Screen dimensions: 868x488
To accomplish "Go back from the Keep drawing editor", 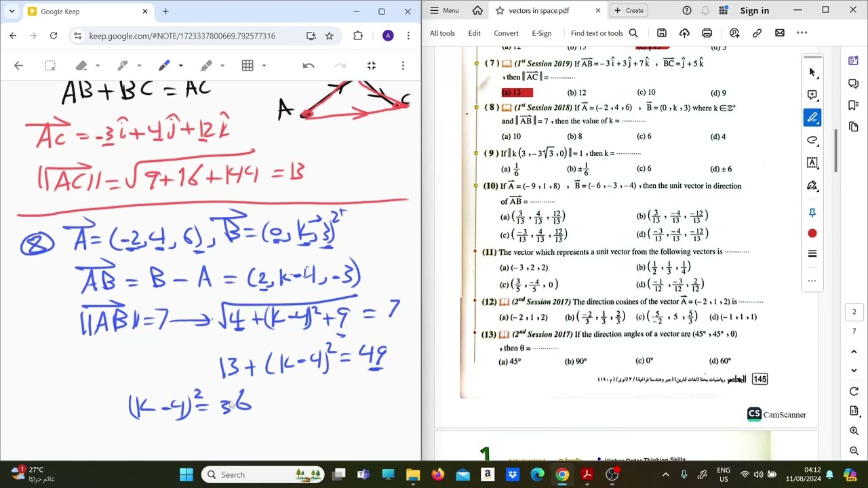I will click(x=18, y=66).
